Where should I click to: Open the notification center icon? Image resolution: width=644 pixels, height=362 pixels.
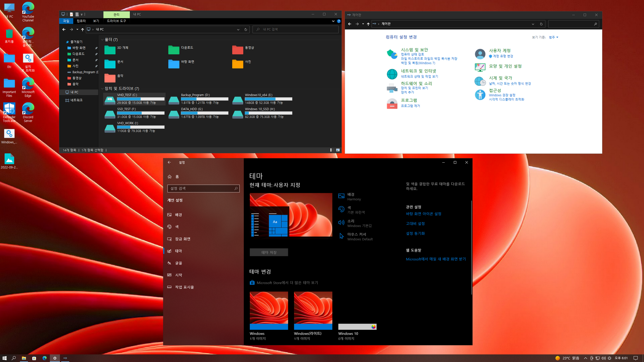[636, 358]
